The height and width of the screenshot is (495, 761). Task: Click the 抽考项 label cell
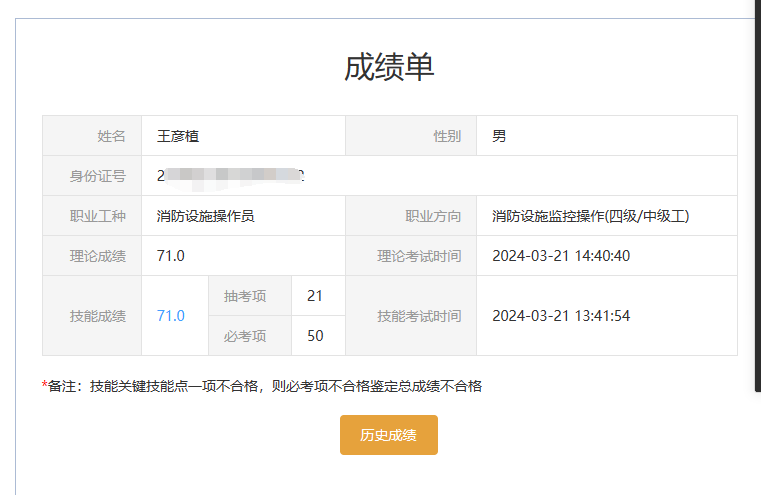pos(245,296)
